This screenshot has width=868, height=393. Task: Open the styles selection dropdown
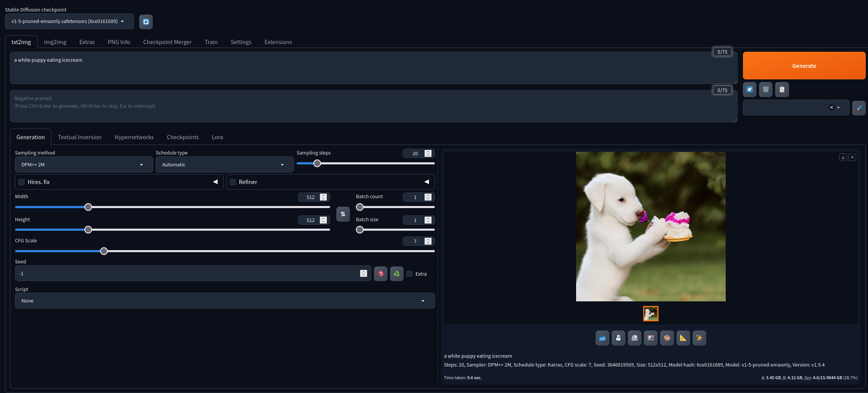tap(796, 108)
